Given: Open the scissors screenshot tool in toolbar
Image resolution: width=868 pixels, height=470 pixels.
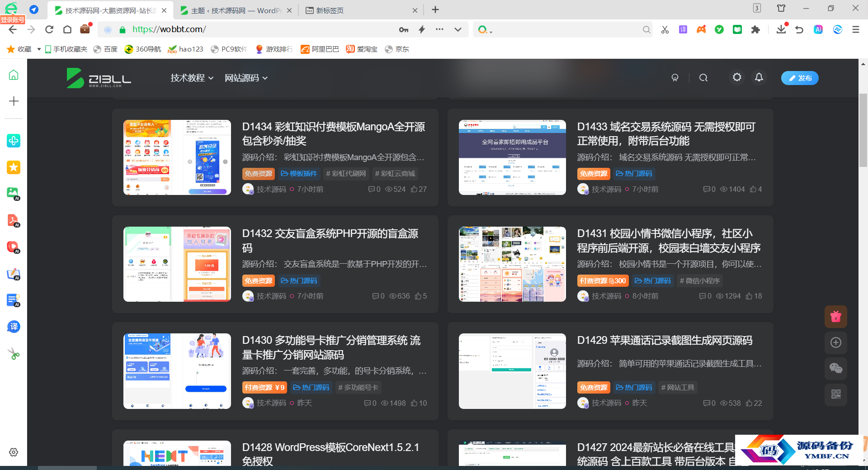Looking at the screenshot, I should (665, 29).
